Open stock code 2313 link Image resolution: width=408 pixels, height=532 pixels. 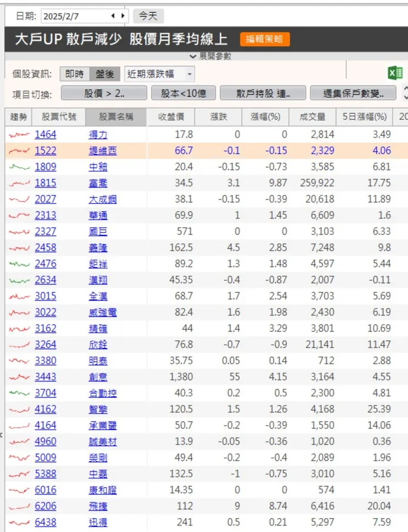tap(45, 216)
